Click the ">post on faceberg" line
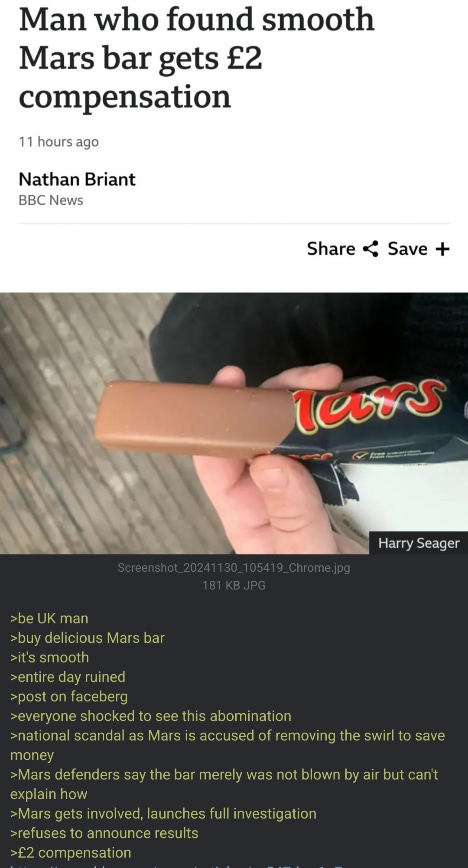The image size is (468, 868). 69,696
